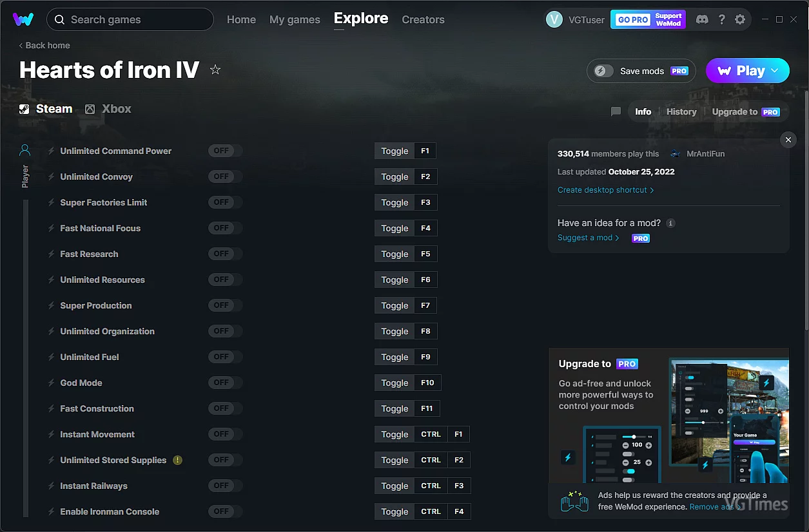Image resolution: width=809 pixels, height=532 pixels.
Task: Turn on Unlimited Convoy switch
Action: (x=225, y=176)
